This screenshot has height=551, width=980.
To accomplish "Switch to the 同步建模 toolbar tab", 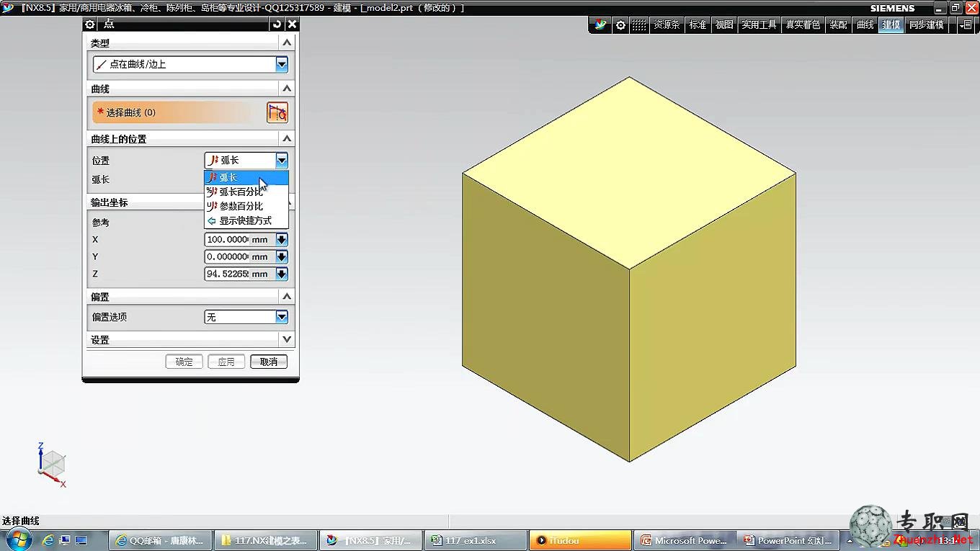I will pyautogui.click(x=926, y=25).
